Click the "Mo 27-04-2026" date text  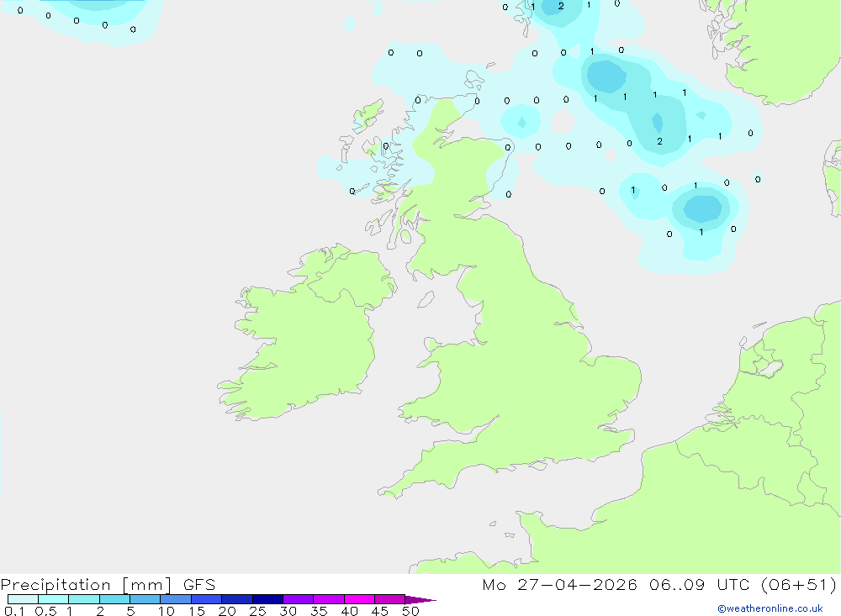(x=559, y=584)
